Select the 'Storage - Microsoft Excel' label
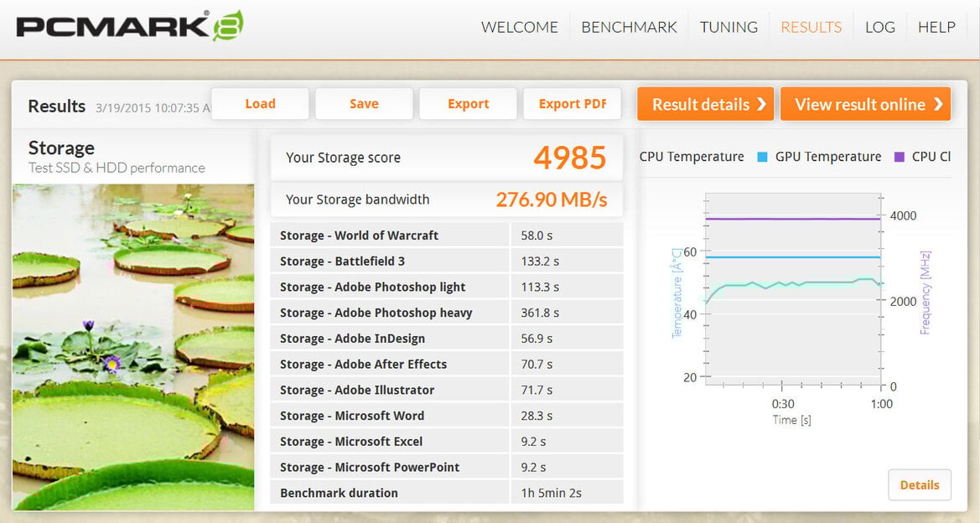This screenshot has width=980, height=523. 351,441
